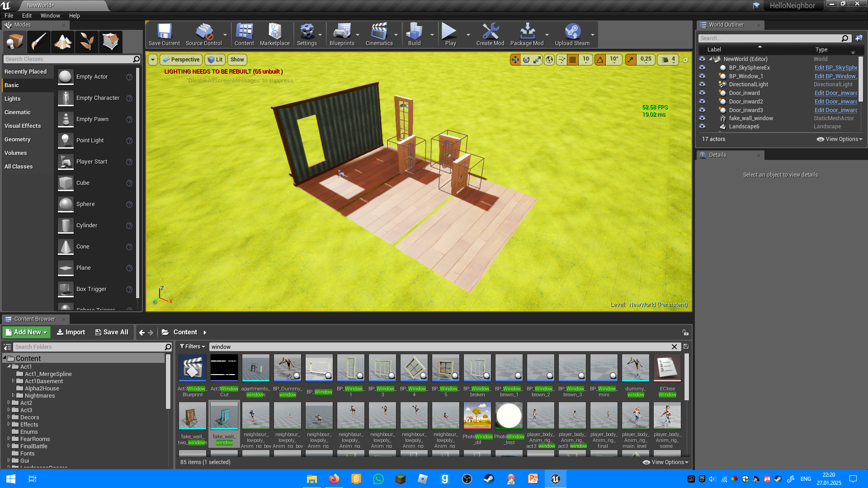
Task: Select the scale gizmo tool in viewport
Action: pyautogui.click(x=537, y=60)
